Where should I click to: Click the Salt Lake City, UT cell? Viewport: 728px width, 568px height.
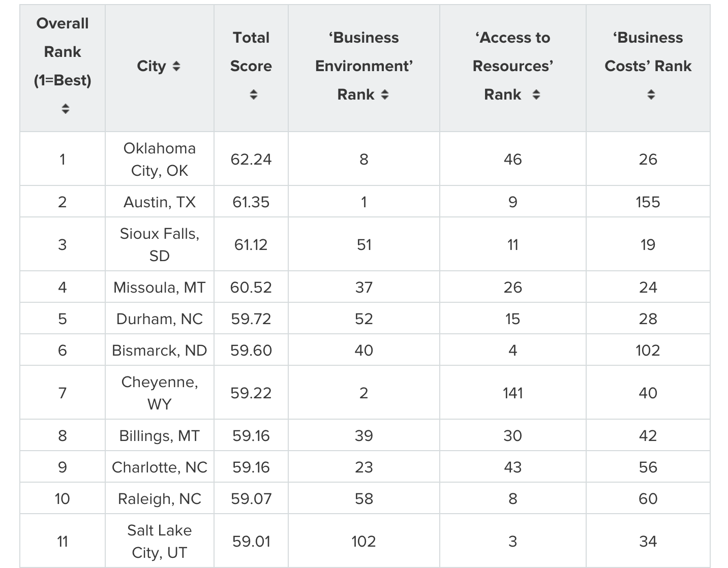click(160, 541)
